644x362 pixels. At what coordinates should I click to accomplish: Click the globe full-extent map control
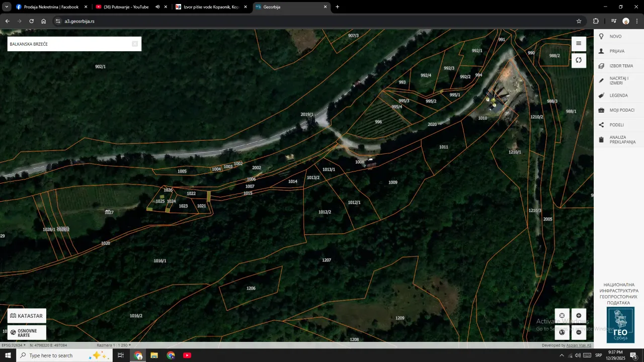(562, 332)
